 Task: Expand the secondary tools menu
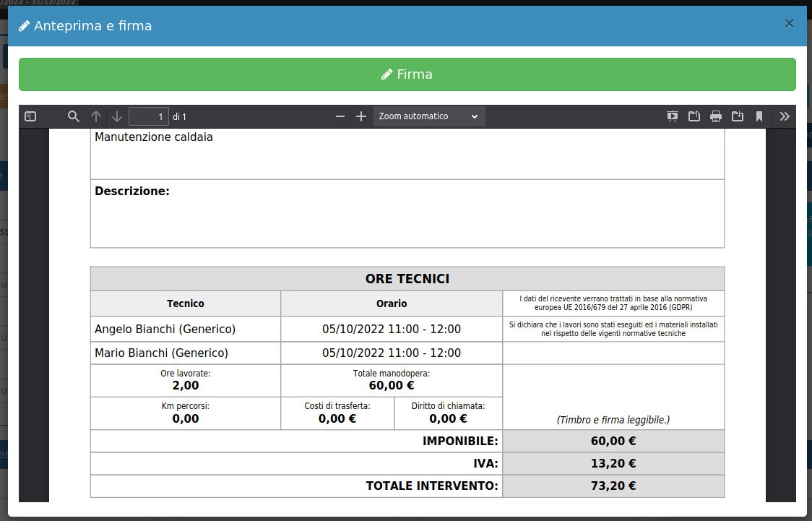[x=785, y=116]
